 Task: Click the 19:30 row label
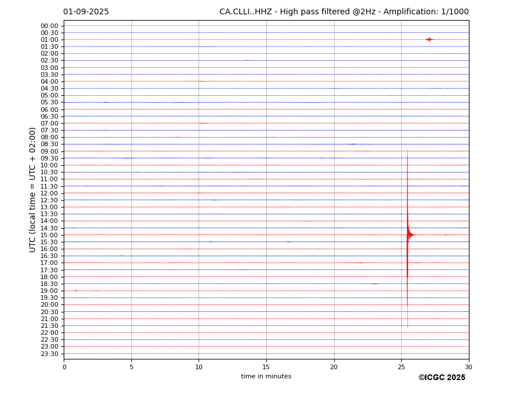49,298
